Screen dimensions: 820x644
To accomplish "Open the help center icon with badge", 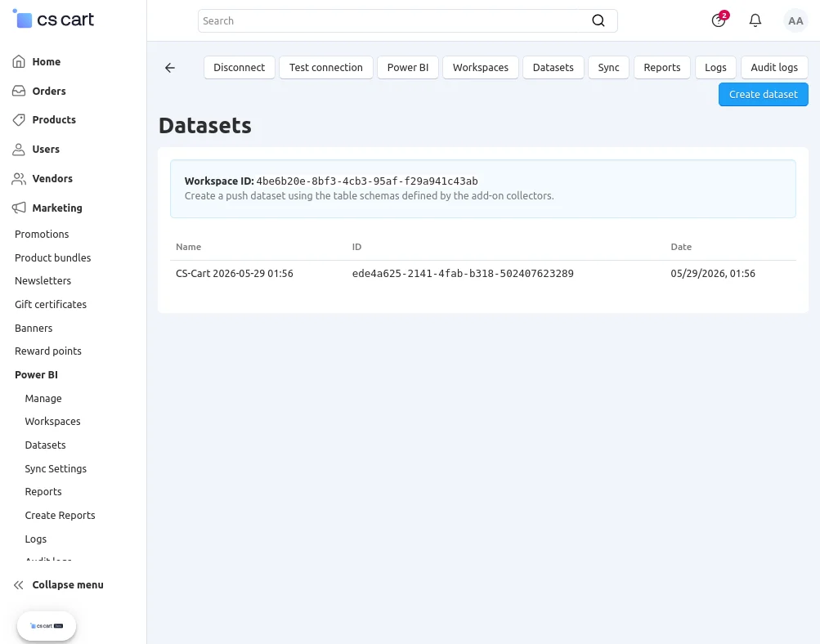I will tap(719, 20).
